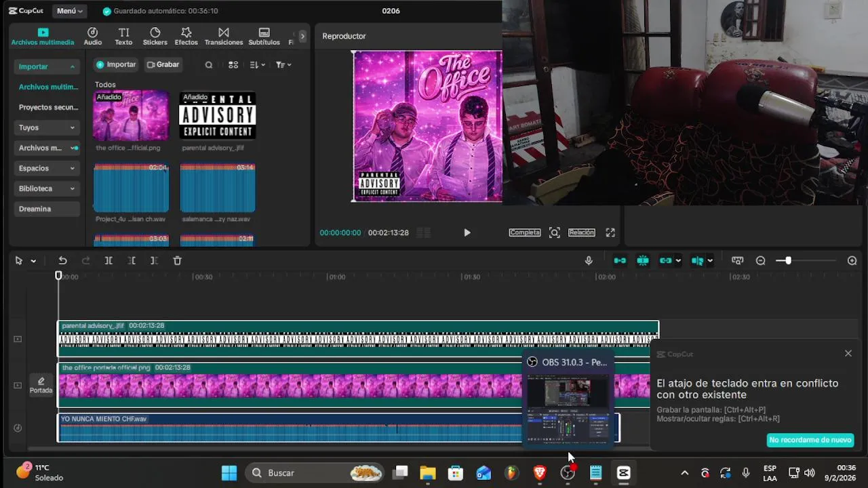Image resolution: width=868 pixels, height=488 pixels.
Task: Open the media filter dropdown
Action: click(283, 65)
